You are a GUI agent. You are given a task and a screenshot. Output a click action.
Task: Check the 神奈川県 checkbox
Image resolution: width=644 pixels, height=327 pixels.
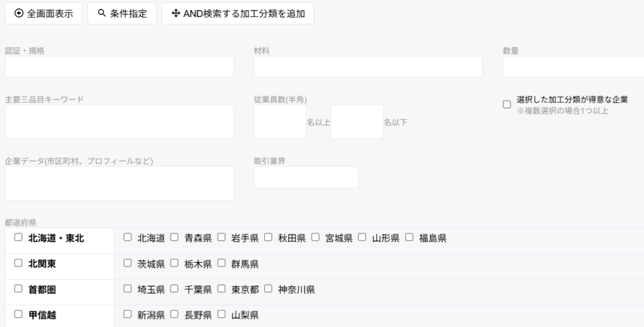pyautogui.click(x=269, y=289)
